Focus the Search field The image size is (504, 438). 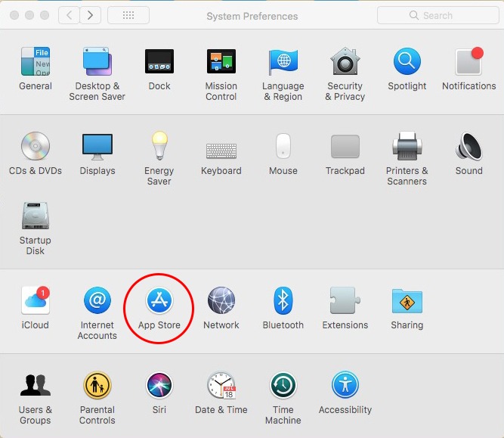click(438, 15)
